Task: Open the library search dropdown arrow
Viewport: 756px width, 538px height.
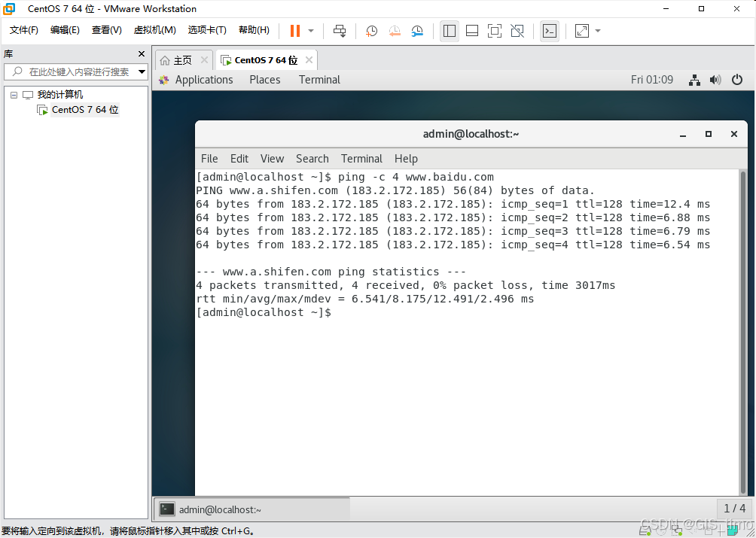Action: (x=142, y=71)
